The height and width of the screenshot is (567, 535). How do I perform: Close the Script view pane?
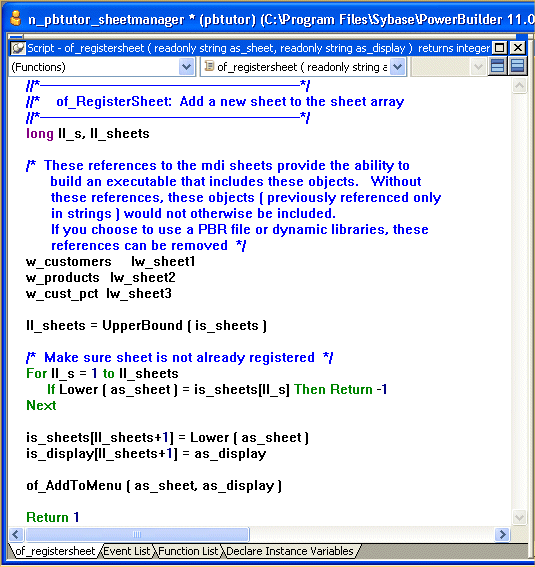coord(518,48)
